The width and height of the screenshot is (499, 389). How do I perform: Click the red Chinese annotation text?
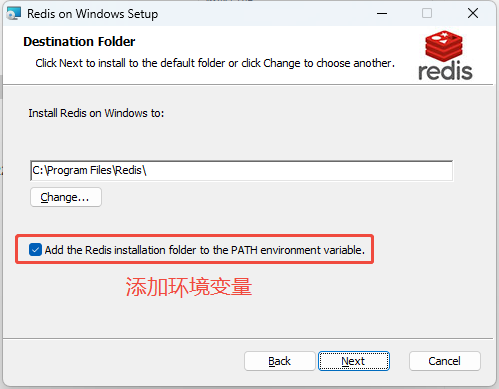point(189,287)
